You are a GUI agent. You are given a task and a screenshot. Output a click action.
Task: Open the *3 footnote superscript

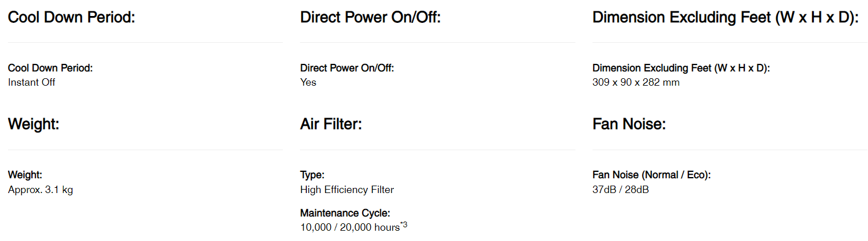point(404,224)
